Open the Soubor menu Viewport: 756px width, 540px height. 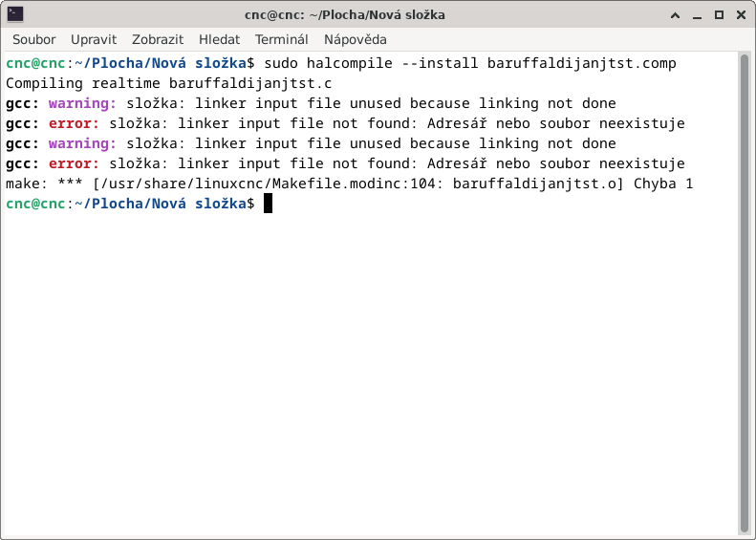click(x=33, y=39)
